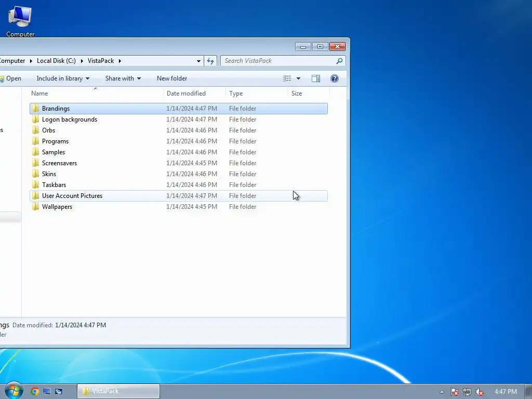Click the Open toolbar button

pos(10,78)
